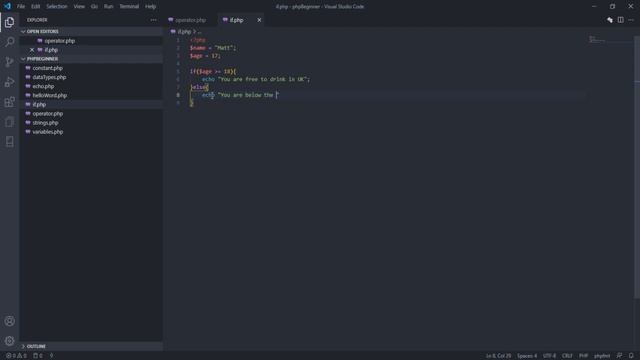Open the File menu
This screenshot has height=360, width=640.
pos(21,7)
